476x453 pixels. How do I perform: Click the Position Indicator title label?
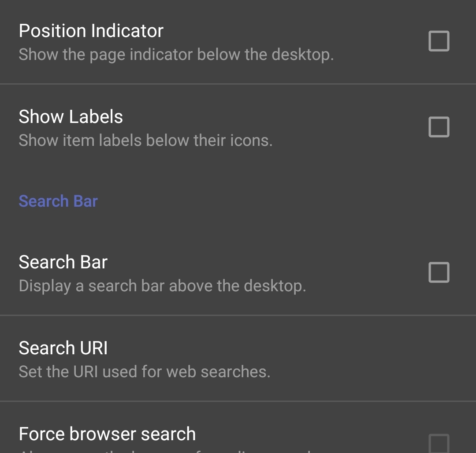(x=91, y=30)
